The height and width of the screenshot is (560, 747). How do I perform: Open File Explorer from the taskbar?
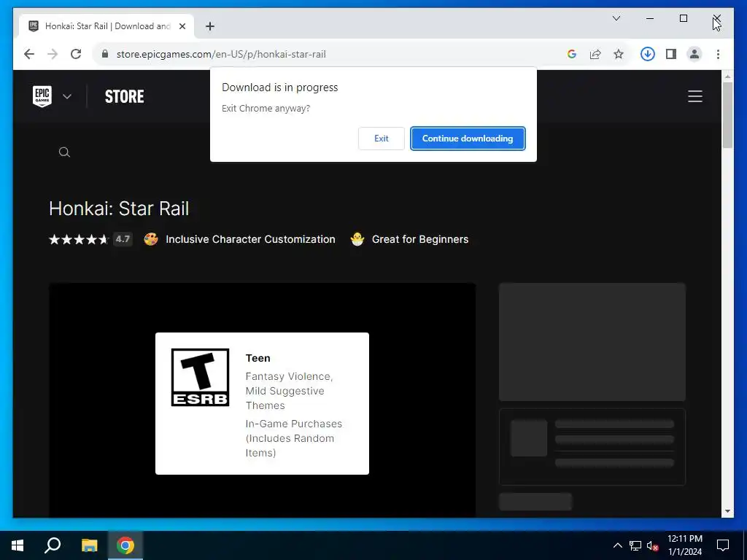point(89,545)
